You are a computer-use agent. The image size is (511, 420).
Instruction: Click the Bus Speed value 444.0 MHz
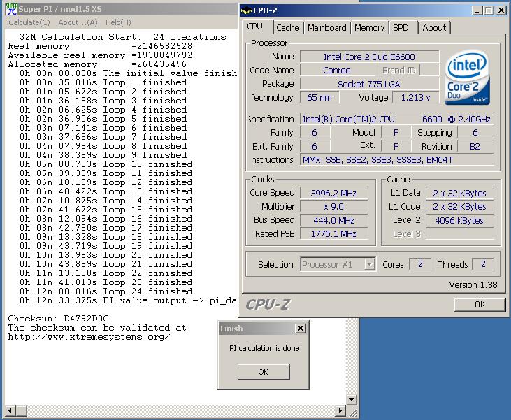tap(333, 221)
